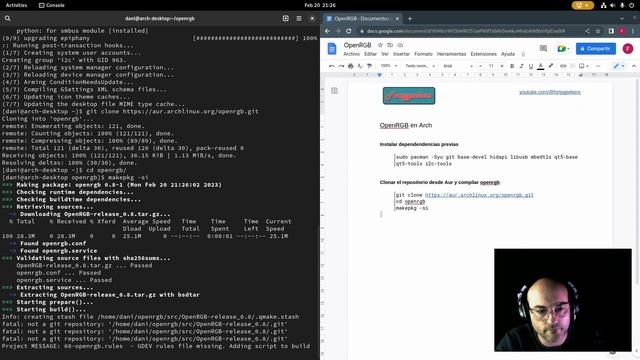Open the paragraph style dropdown
The image size is (640, 360).
click(x=420, y=66)
